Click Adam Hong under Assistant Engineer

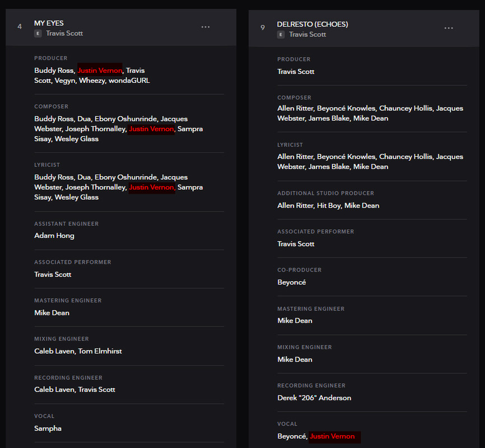tap(54, 236)
